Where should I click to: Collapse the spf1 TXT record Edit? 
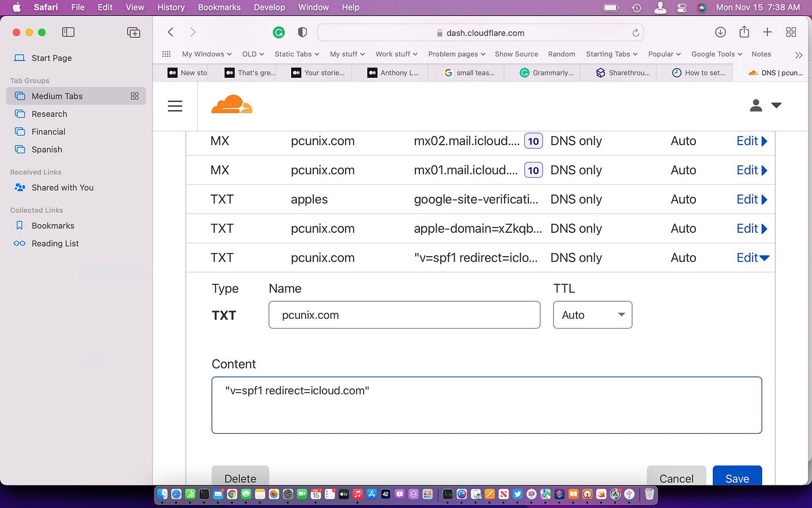753,258
